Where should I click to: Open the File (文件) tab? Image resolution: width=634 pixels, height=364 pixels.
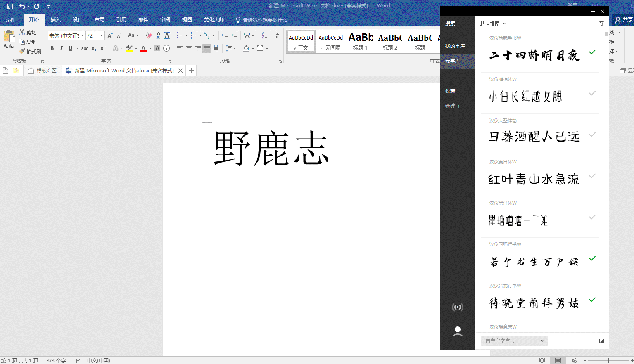[10, 20]
